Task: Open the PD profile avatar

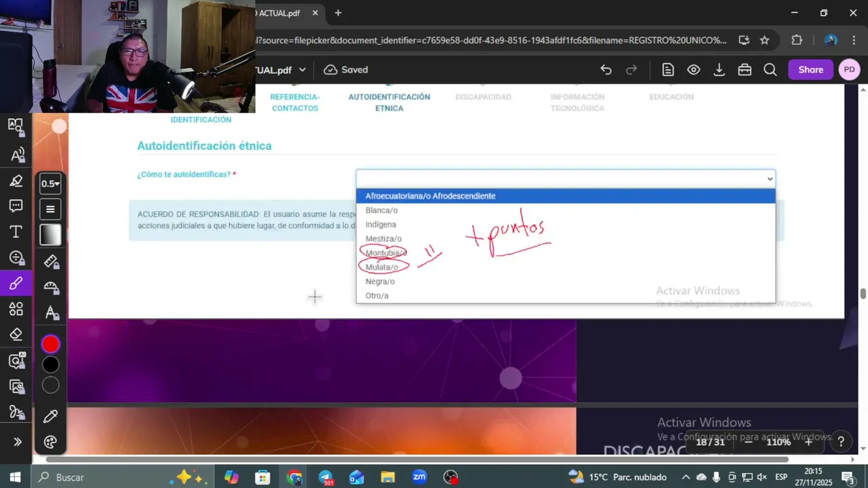Action: pyautogui.click(x=849, y=70)
